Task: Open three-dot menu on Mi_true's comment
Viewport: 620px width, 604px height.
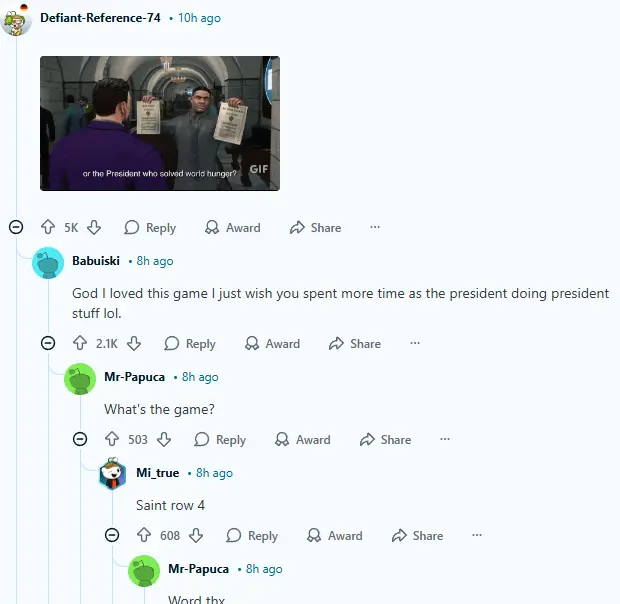Action: 477,535
